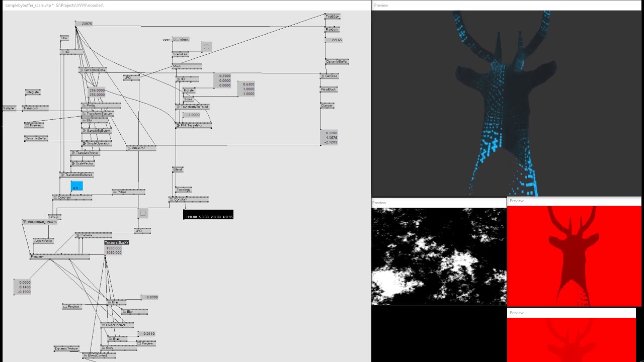The width and height of the screenshot is (644, 362).
Task: Select the SampleByBuffer node
Action: click(97, 131)
